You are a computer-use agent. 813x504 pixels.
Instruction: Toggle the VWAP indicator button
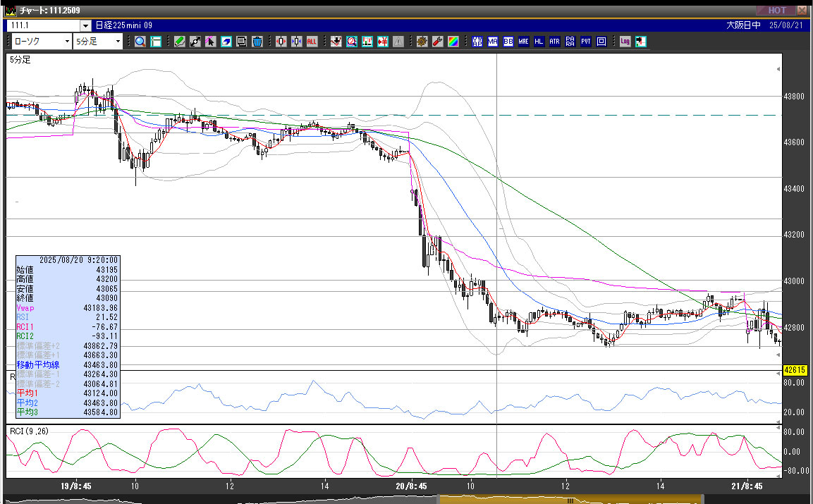[477, 42]
